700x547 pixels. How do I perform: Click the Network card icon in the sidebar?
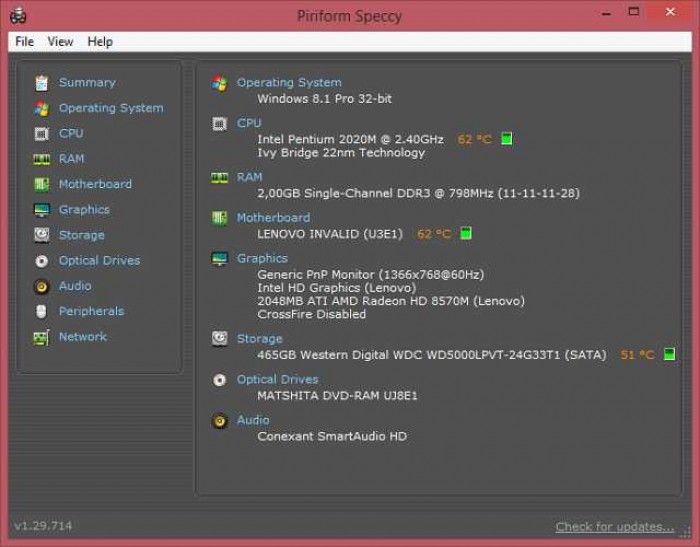pos(41,337)
